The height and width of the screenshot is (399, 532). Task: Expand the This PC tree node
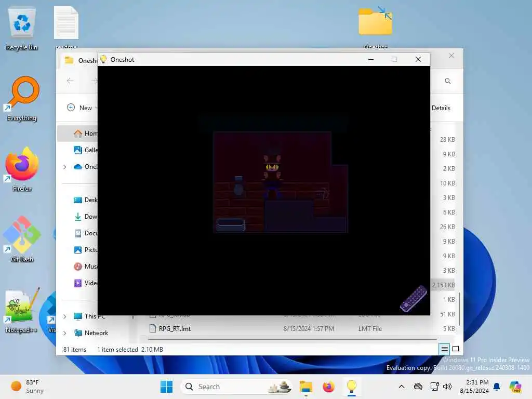click(65, 316)
